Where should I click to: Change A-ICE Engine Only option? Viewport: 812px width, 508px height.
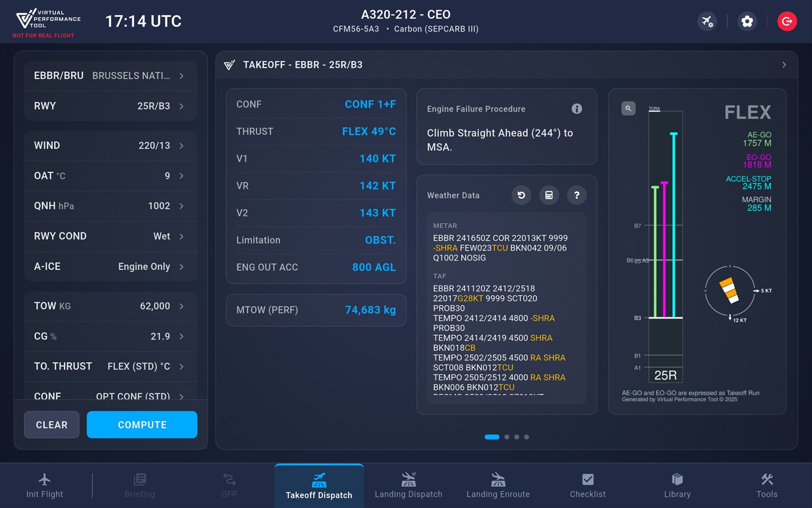(111, 266)
